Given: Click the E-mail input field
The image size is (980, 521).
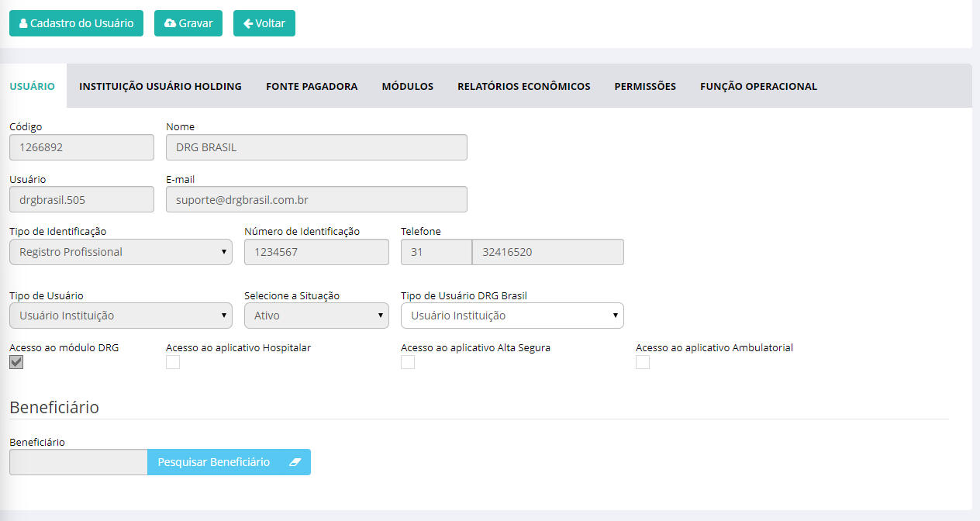Looking at the screenshot, I should click(x=316, y=199).
